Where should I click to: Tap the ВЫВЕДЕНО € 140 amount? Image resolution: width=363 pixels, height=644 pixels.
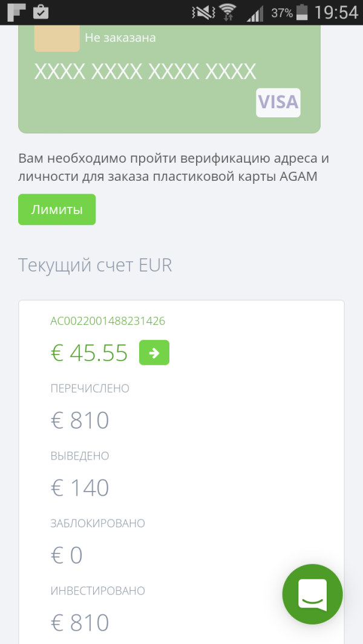click(80, 488)
